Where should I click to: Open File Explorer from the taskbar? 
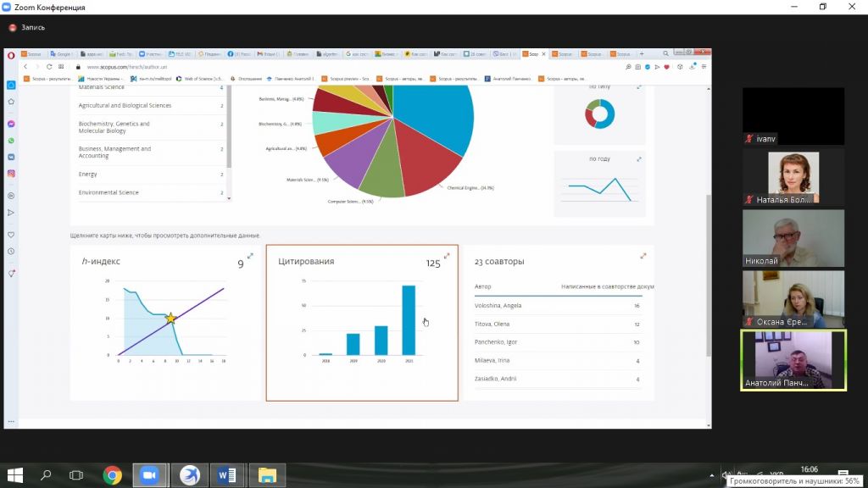(267, 475)
